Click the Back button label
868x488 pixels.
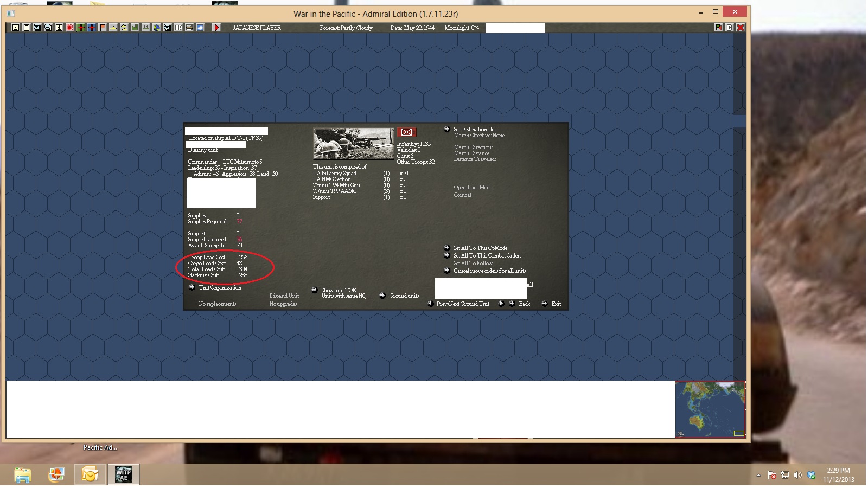(525, 304)
